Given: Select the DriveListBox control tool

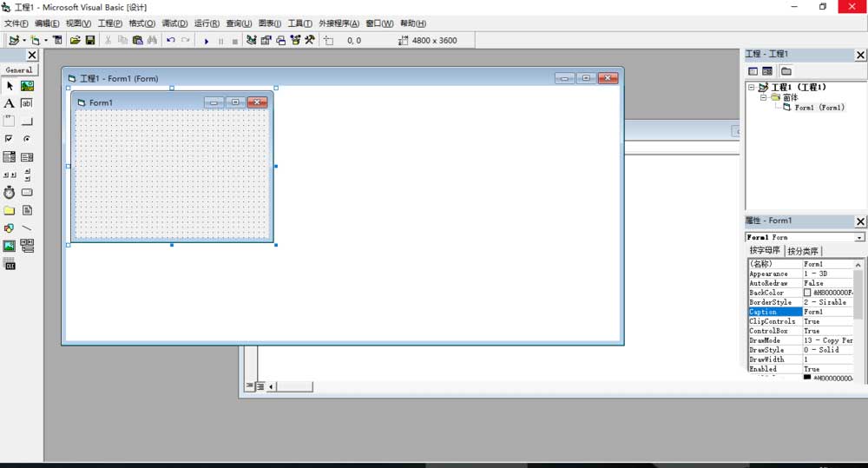Looking at the screenshot, I should point(27,192).
